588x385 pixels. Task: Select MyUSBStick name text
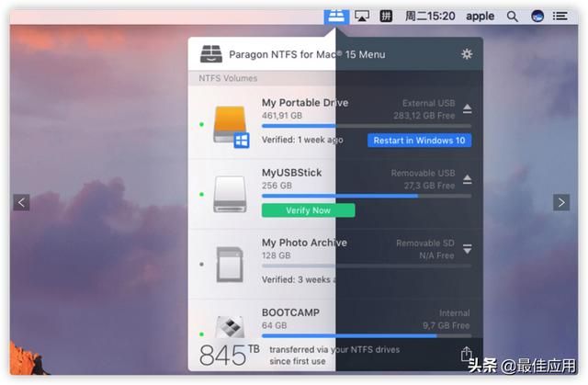coord(292,173)
